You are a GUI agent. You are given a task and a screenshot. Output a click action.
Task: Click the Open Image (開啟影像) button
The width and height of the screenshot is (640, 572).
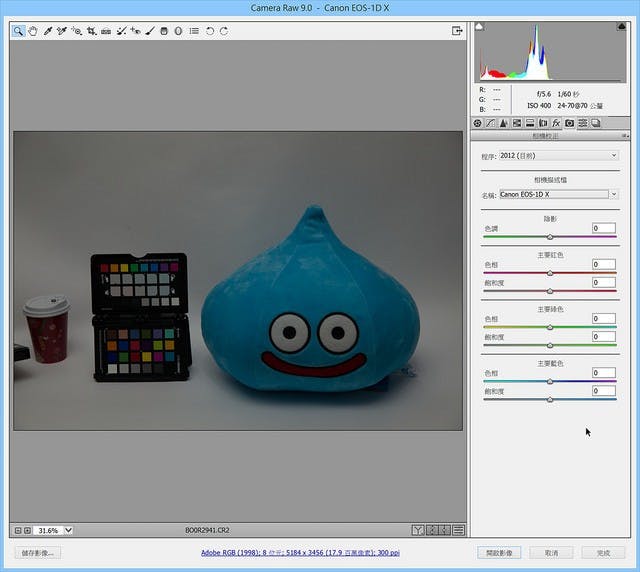[x=499, y=553]
